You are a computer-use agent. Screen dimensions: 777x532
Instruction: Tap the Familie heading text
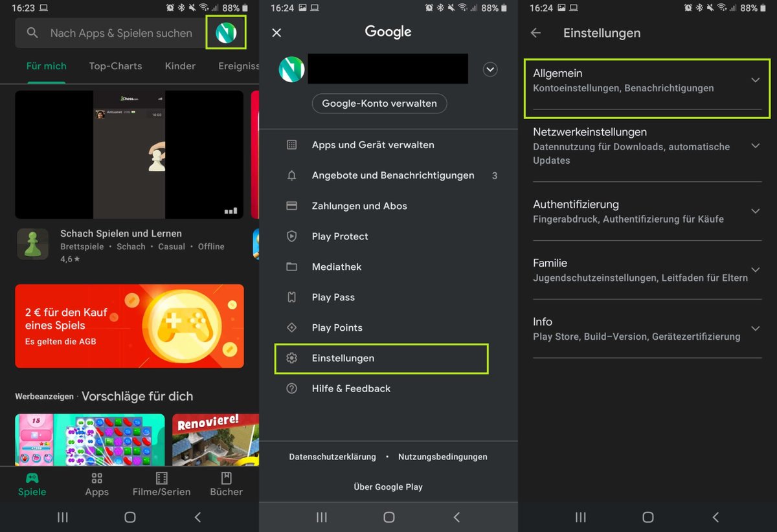(550, 263)
